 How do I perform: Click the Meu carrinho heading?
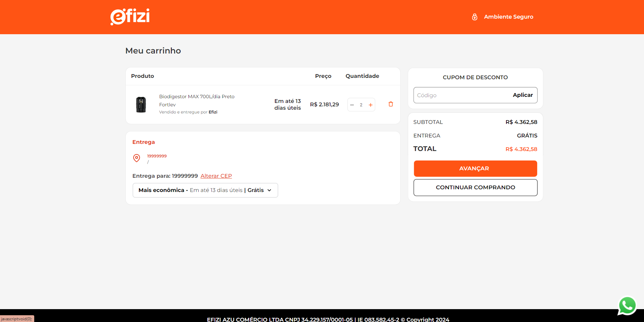(153, 51)
